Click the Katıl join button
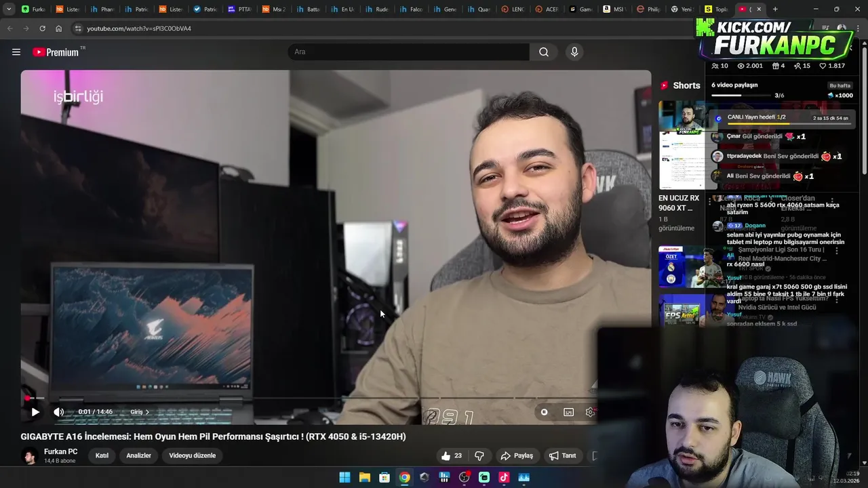 pos(102,455)
